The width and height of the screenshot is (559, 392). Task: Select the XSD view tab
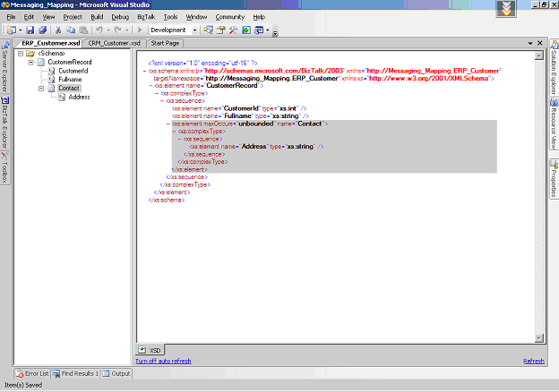pyautogui.click(x=150, y=350)
